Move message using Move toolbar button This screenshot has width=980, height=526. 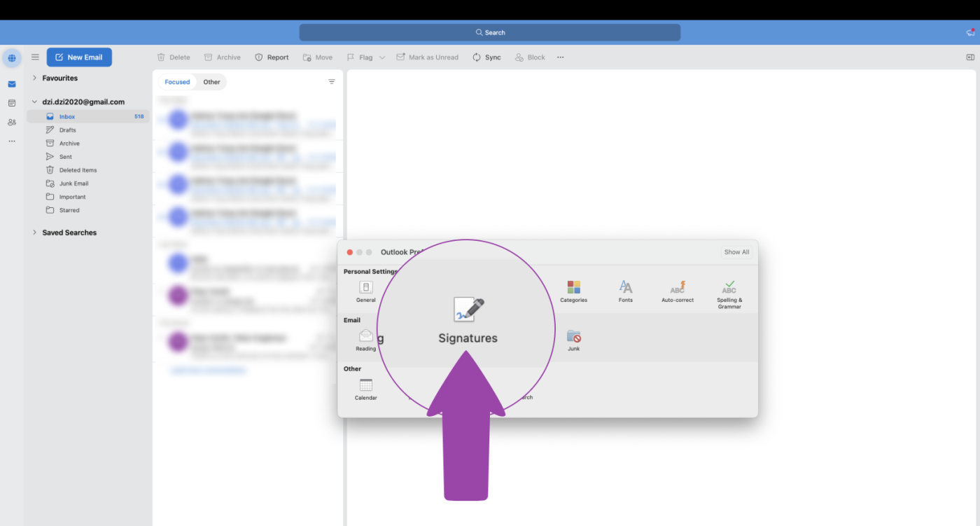coord(317,57)
